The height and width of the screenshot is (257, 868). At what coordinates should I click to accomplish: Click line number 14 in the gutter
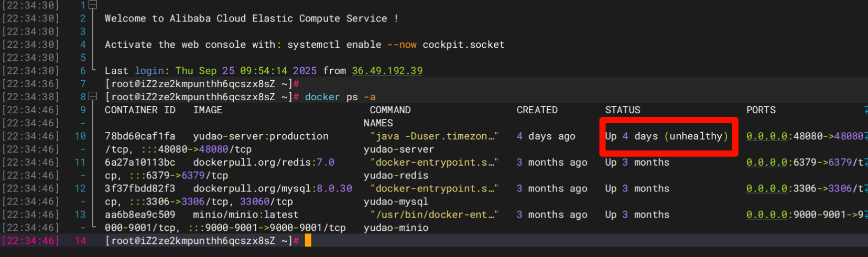click(x=80, y=241)
